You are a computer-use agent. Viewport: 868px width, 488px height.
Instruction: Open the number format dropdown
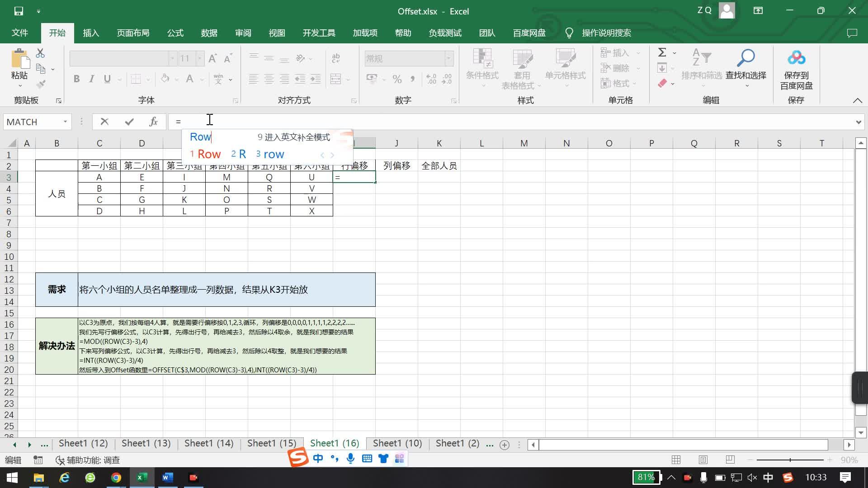[x=449, y=58]
